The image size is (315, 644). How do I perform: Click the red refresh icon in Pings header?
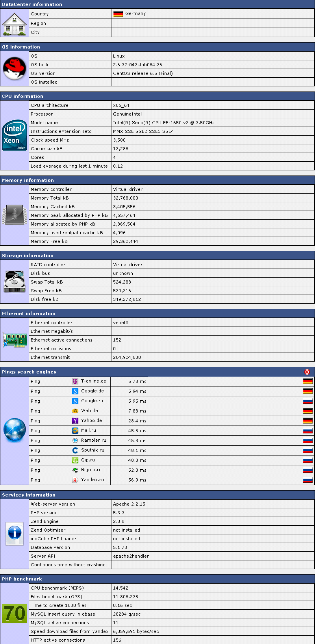[307, 372]
